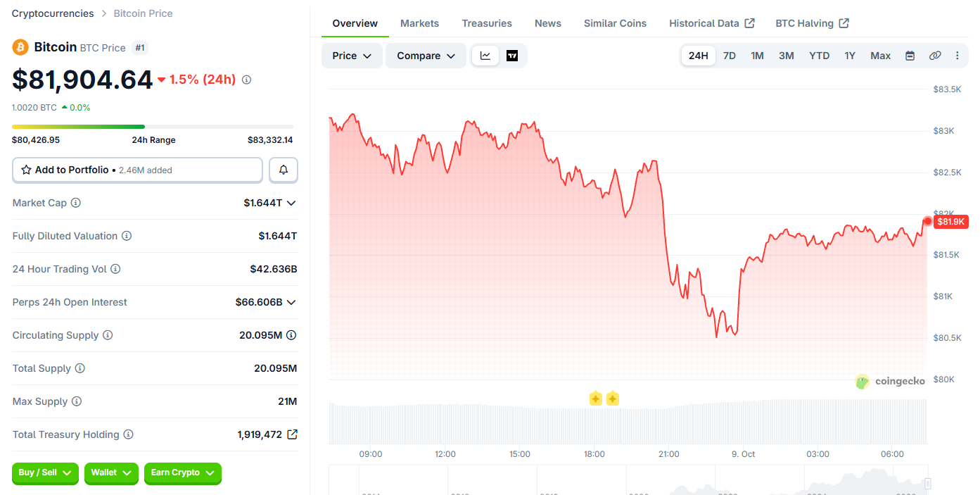Click the $81,904.64 price text
980x495 pixels.
coord(82,80)
